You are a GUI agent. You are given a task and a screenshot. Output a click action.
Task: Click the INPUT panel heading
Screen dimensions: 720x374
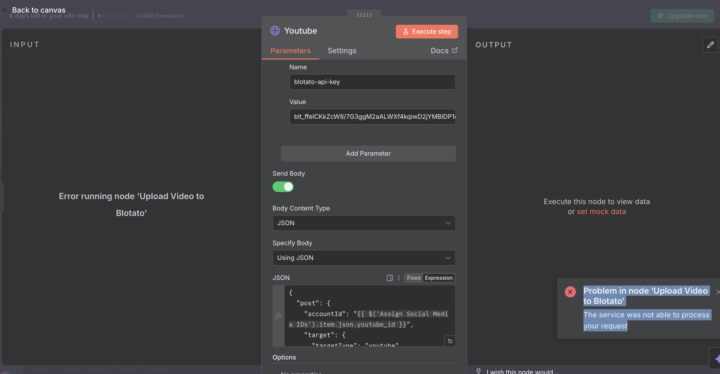point(25,45)
